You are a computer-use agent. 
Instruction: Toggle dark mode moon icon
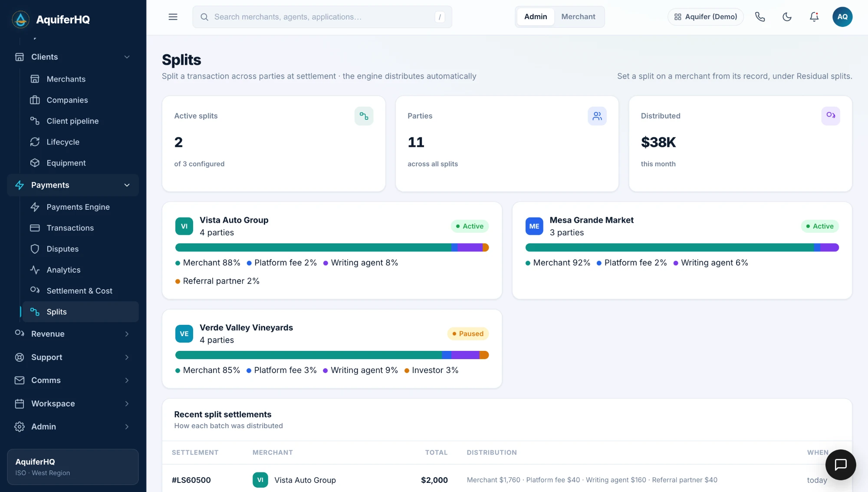pos(787,17)
